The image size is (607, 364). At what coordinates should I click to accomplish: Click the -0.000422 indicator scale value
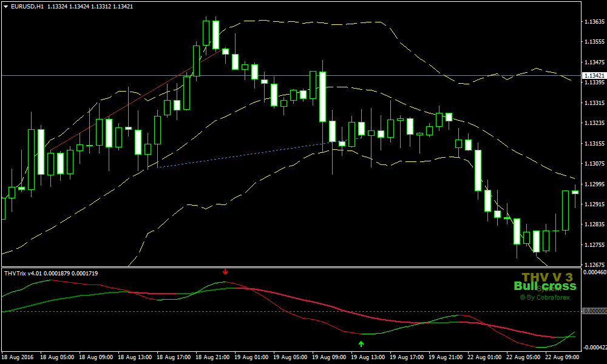593,348
